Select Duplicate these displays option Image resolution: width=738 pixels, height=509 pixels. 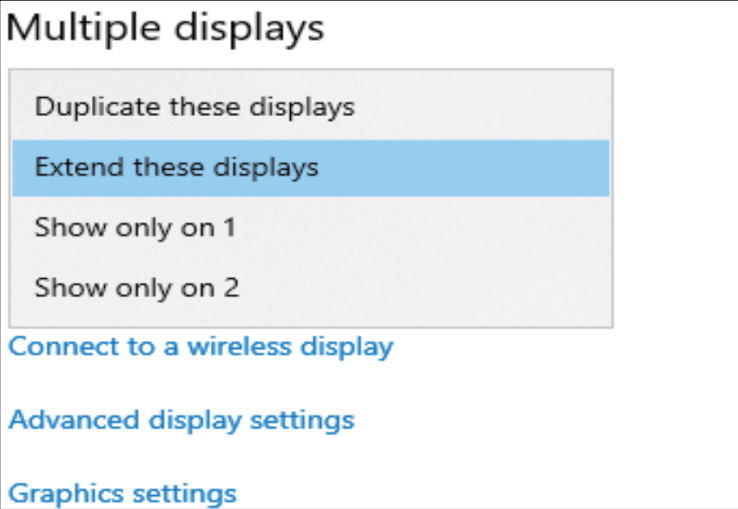194,106
